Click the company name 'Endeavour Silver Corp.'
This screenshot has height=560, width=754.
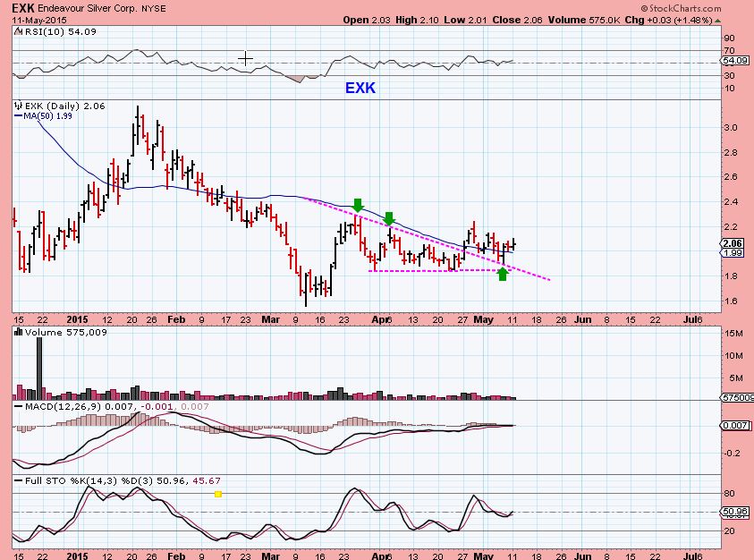tap(87, 9)
